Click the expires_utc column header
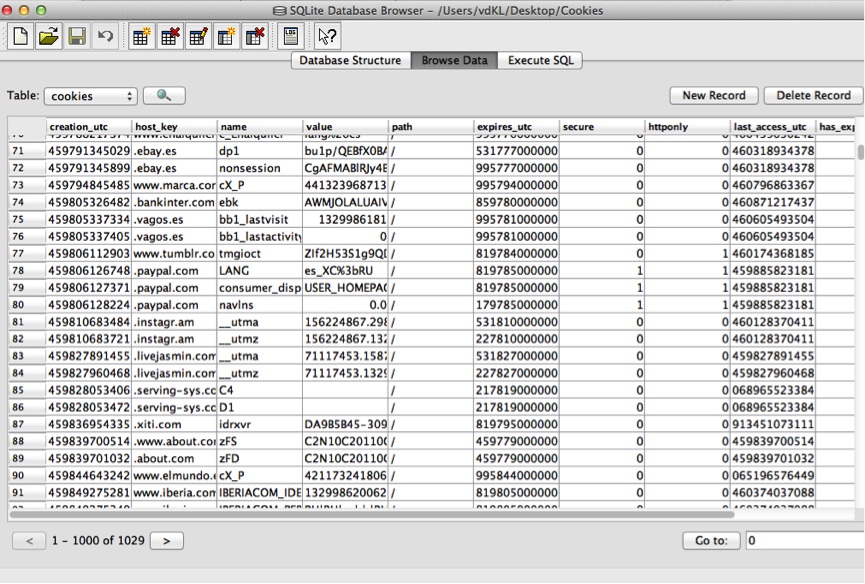 pos(516,126)
